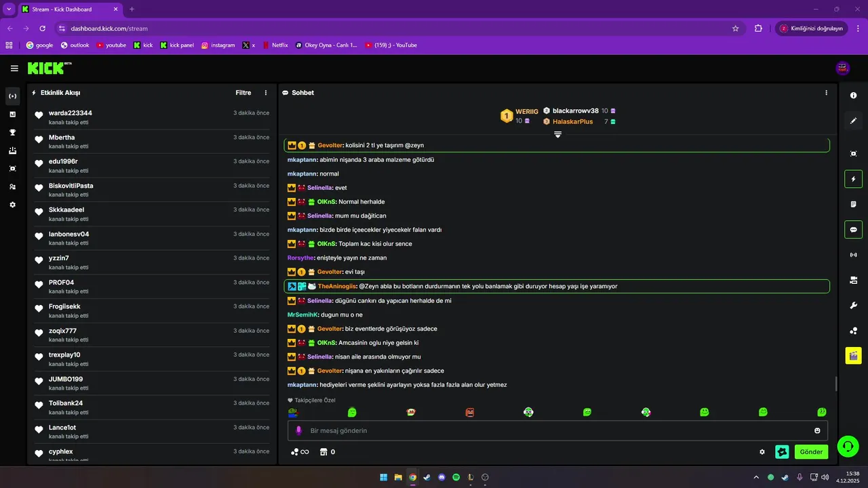Click the chat scrollbar thumb
868x488 pixels.
point(836,384)
